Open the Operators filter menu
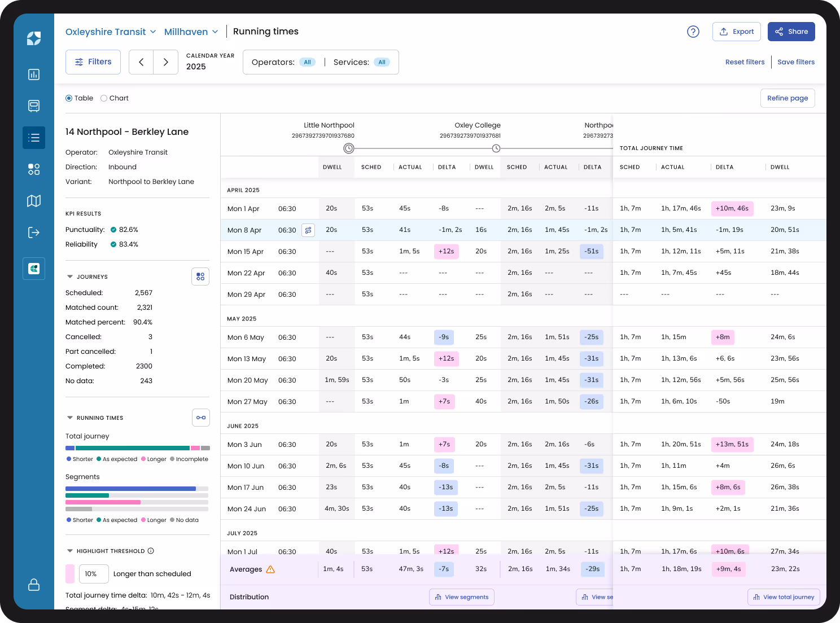840x623 pixels. 308,62
